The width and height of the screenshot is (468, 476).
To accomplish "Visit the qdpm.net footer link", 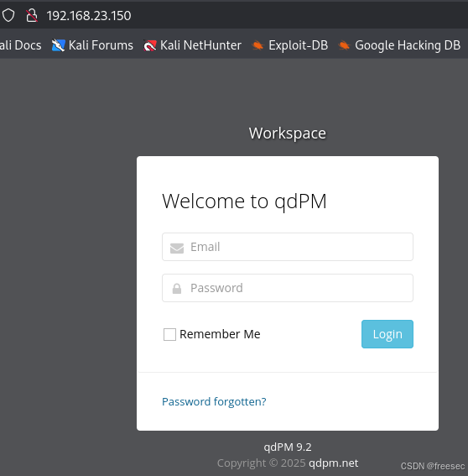I will click(x=333, y=463).
